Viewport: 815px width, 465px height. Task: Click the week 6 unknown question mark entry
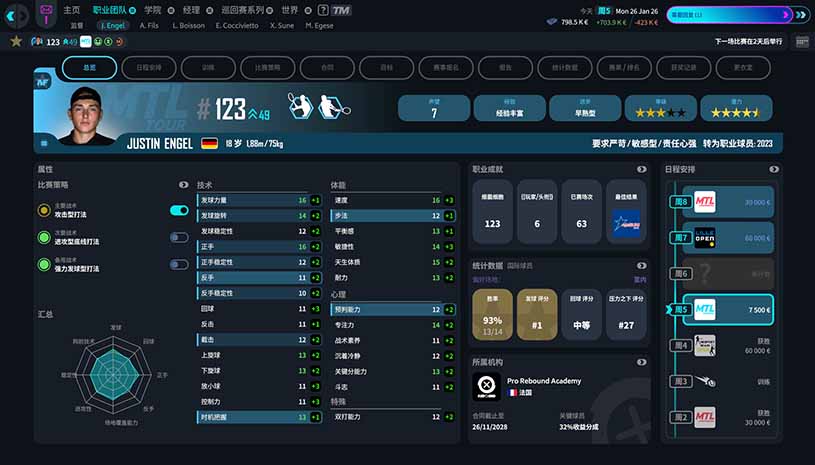(x=728, y=273)
